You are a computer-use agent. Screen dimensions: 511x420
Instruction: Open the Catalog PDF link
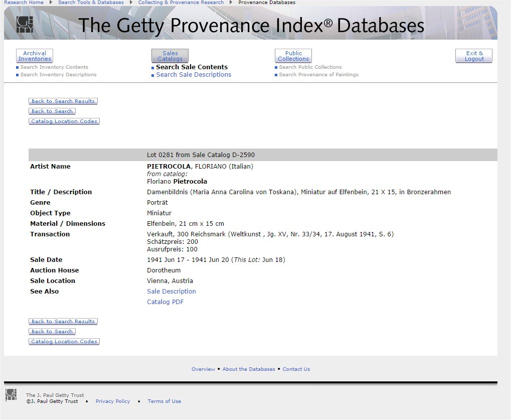(165, 302)
